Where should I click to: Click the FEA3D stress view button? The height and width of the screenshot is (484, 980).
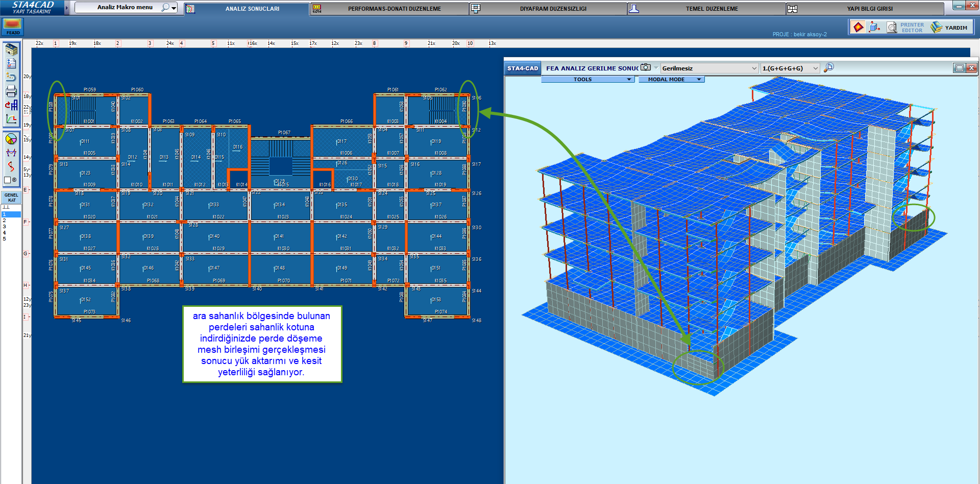(x=13, y=27)
